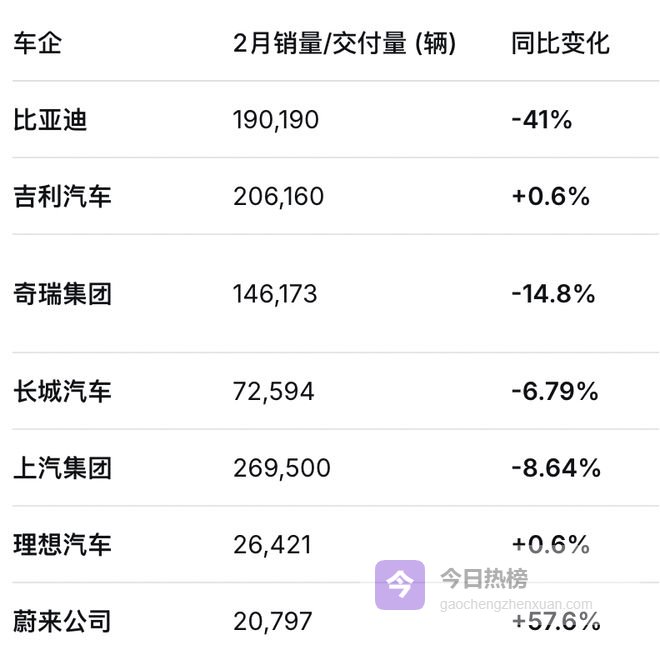Click 理想汽车's deliveries figure 26,421

tap(272, 545)
